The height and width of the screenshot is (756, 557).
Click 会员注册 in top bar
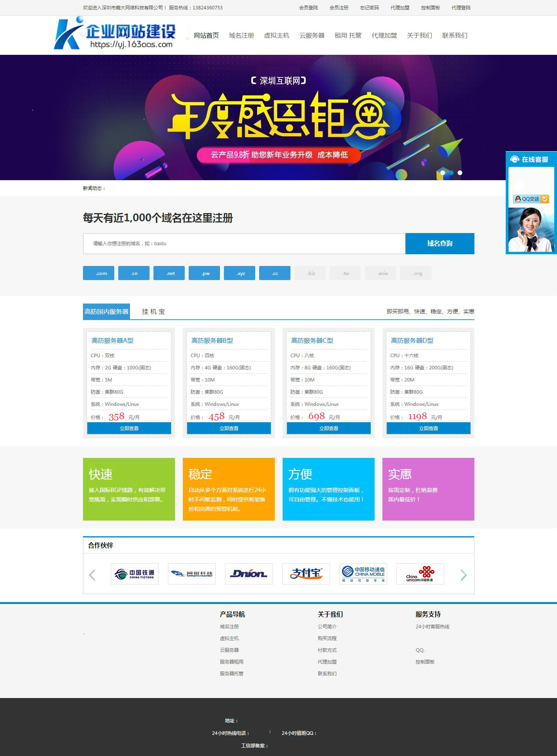coord(339,8)
